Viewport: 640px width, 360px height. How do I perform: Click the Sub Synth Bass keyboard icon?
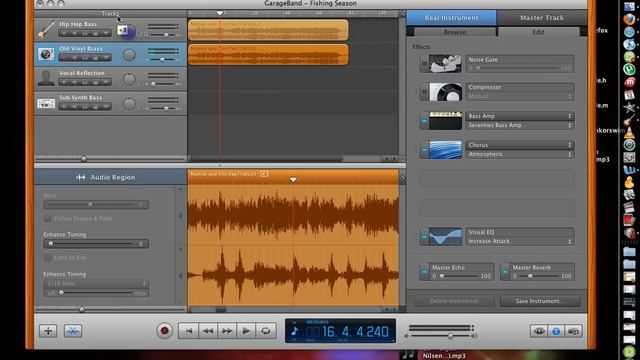pyautogui.click(x=46, y=103)
